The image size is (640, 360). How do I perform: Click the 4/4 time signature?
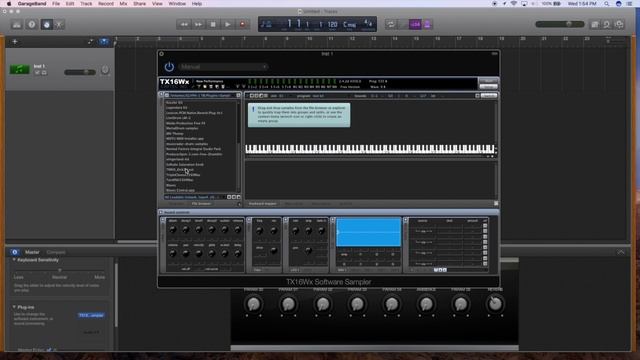(x=368, y=23)
